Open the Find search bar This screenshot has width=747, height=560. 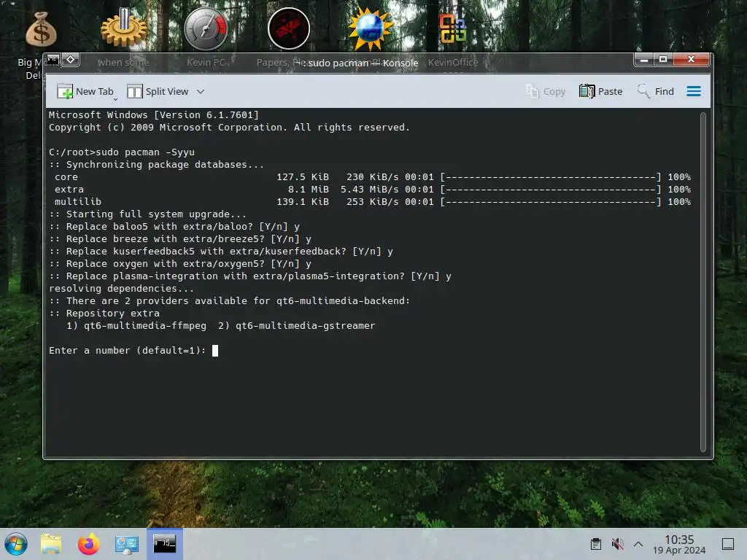click(x=656, y=91)
